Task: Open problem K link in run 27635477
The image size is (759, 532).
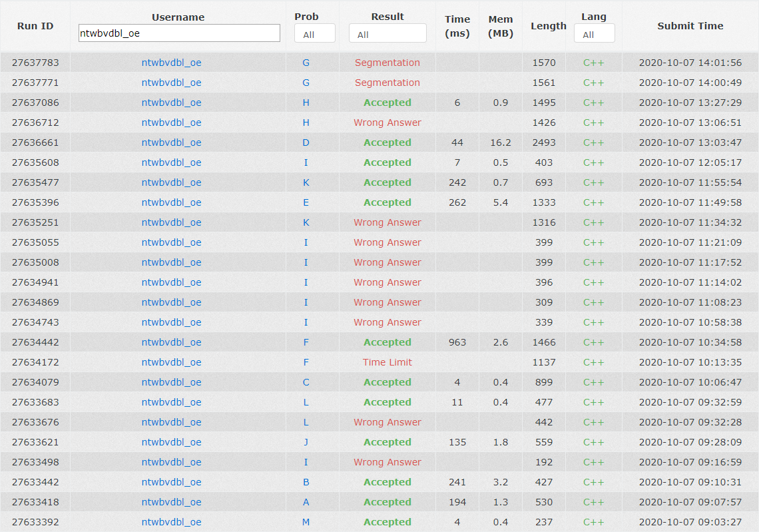Action: point(306,182)
